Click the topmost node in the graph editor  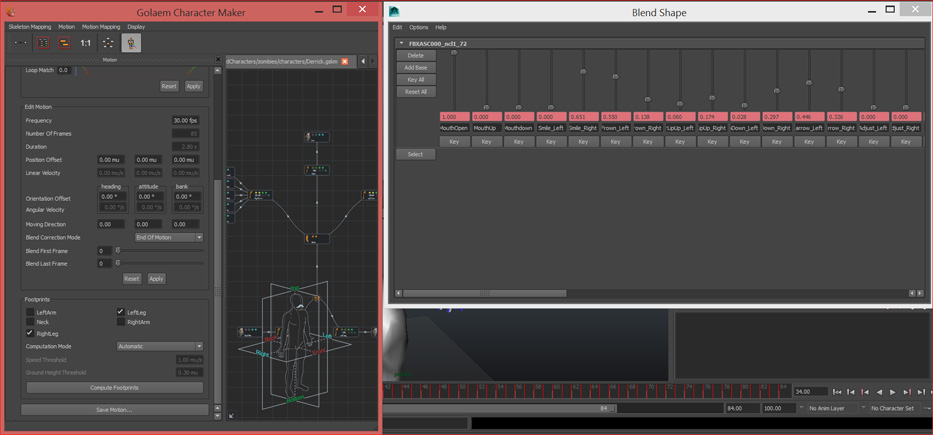point(317,137)
